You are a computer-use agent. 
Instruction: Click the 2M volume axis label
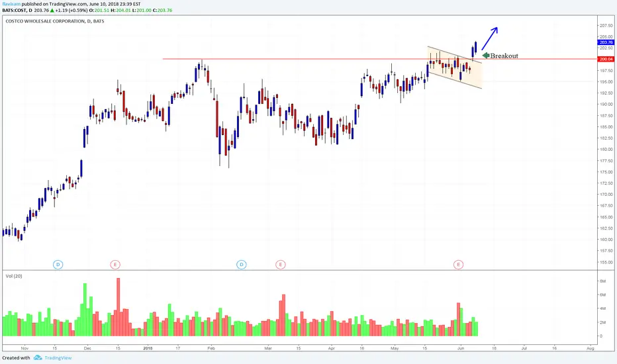point(602,322)
